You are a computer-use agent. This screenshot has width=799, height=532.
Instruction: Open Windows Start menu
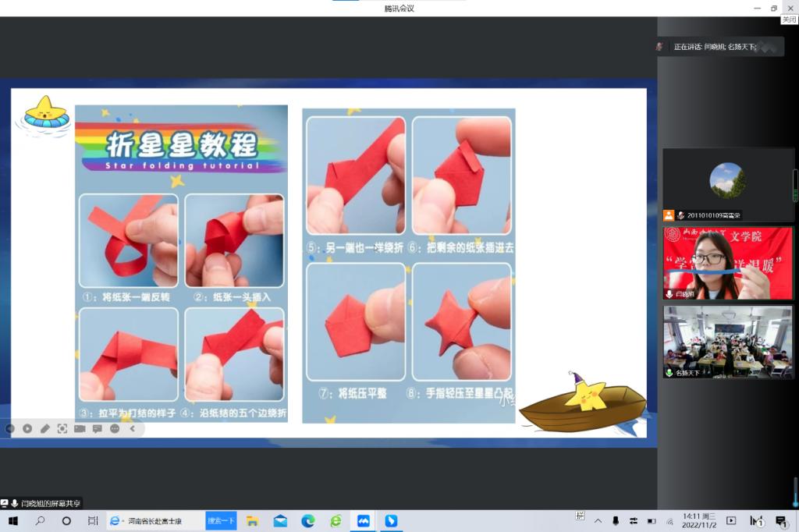[12, 520]
